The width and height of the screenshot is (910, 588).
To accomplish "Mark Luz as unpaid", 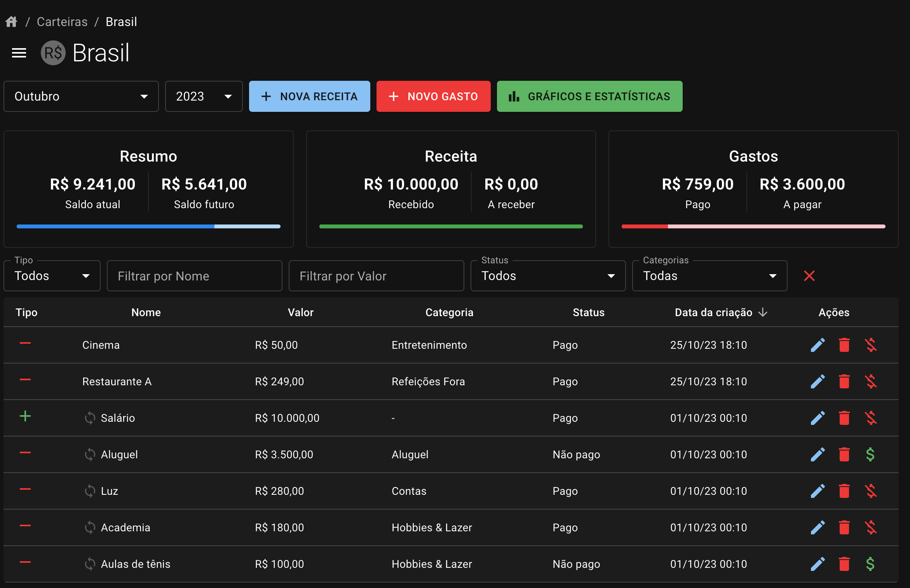I will tap(870, 491).
